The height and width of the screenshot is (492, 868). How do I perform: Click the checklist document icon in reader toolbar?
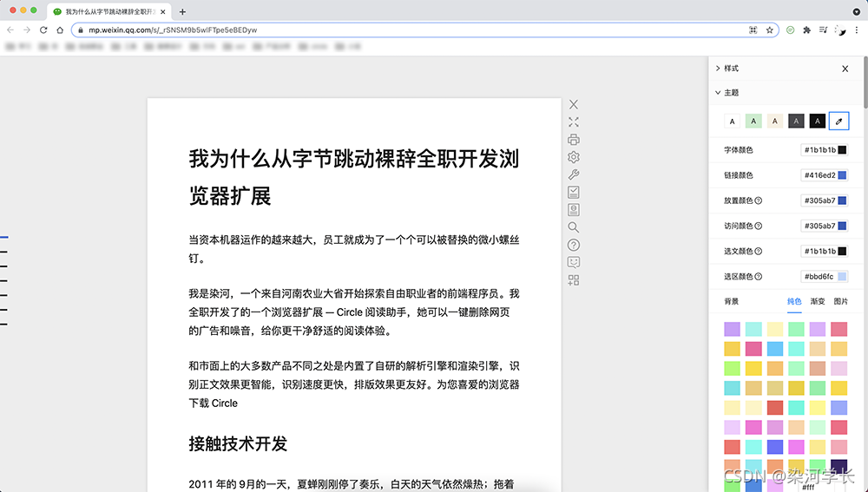[x=574, y=192]
